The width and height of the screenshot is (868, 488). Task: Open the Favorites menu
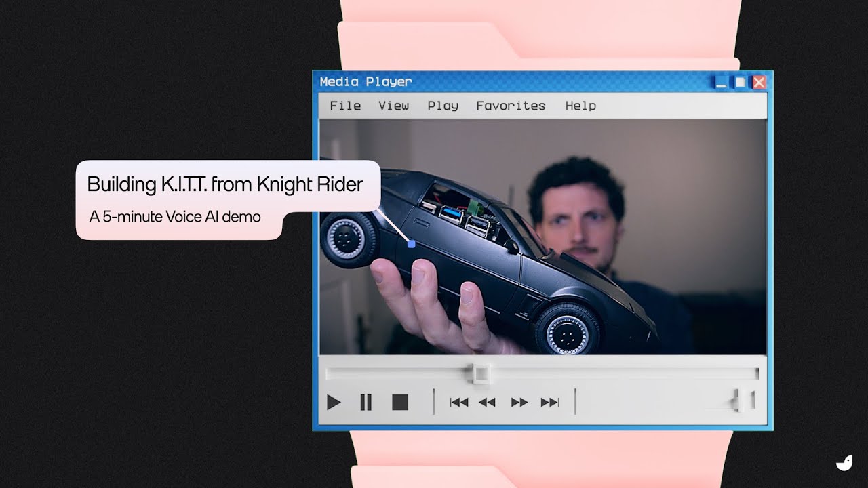tap(511, 106)
